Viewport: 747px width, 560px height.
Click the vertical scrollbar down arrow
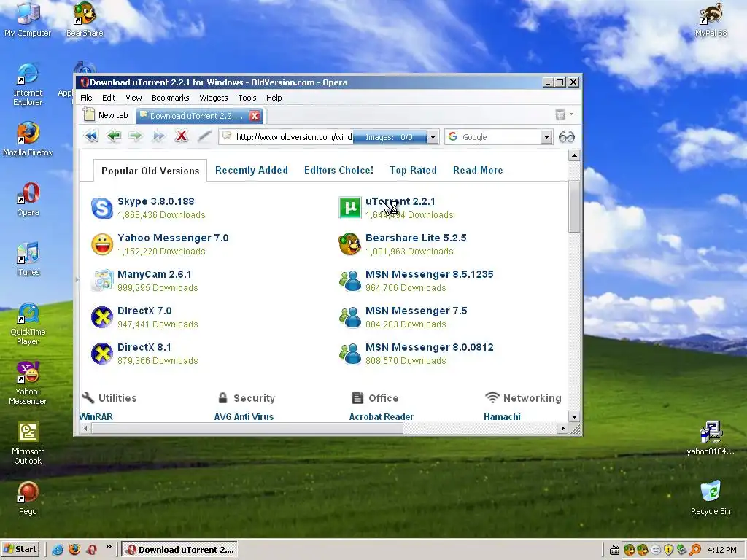coord(574,416)
